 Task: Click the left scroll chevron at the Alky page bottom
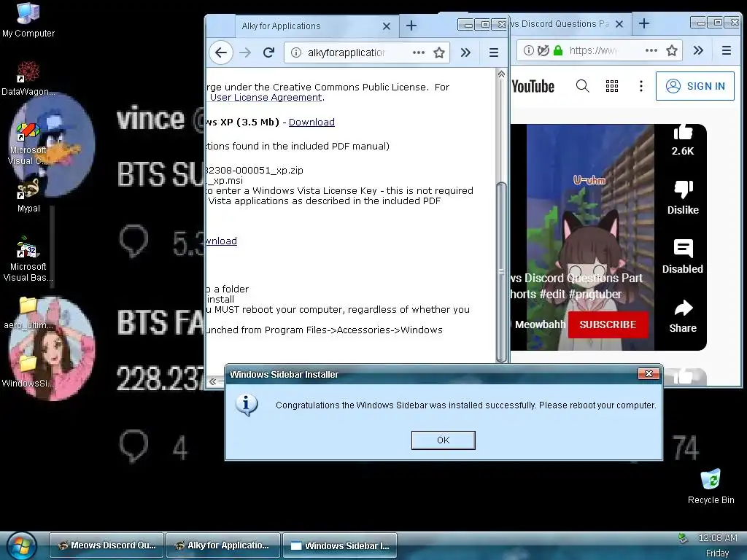point(212,381)
